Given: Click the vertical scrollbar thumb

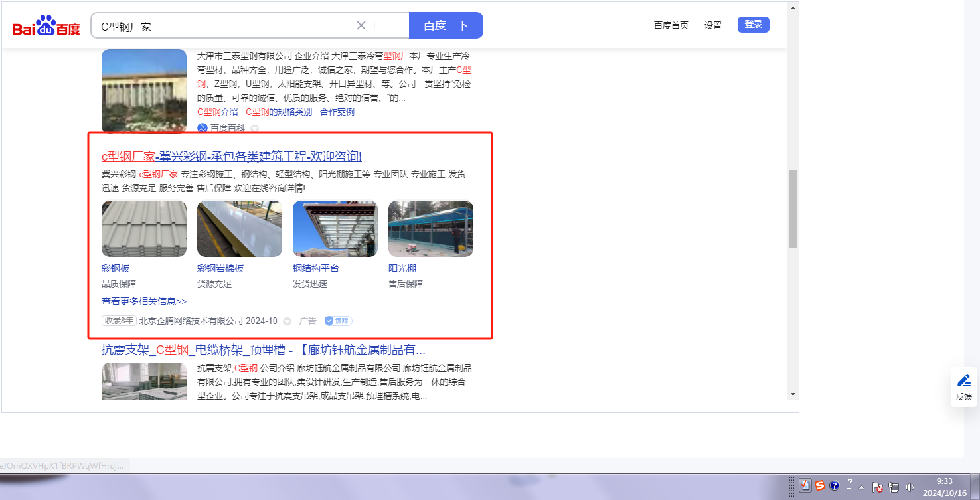Looking at the screenshot, I should pyautogui.click(x=793, y=209).
